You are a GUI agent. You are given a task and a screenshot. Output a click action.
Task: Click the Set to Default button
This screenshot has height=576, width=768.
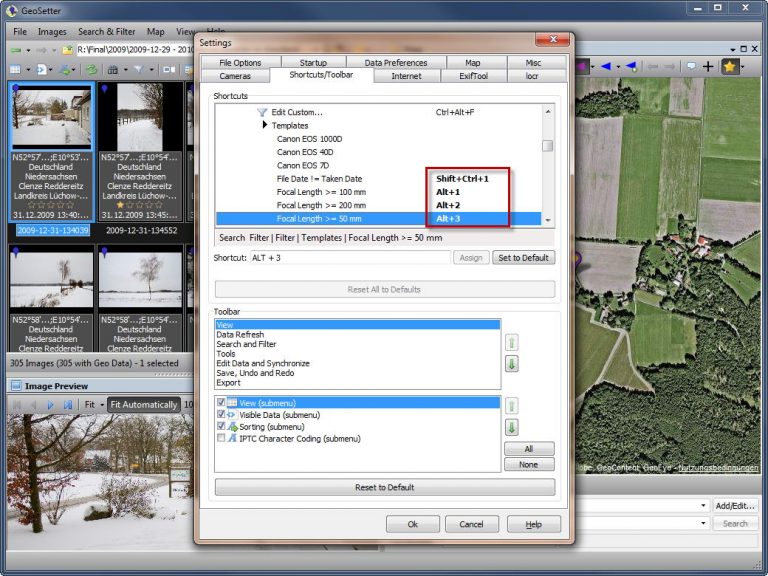coord(523,258)
